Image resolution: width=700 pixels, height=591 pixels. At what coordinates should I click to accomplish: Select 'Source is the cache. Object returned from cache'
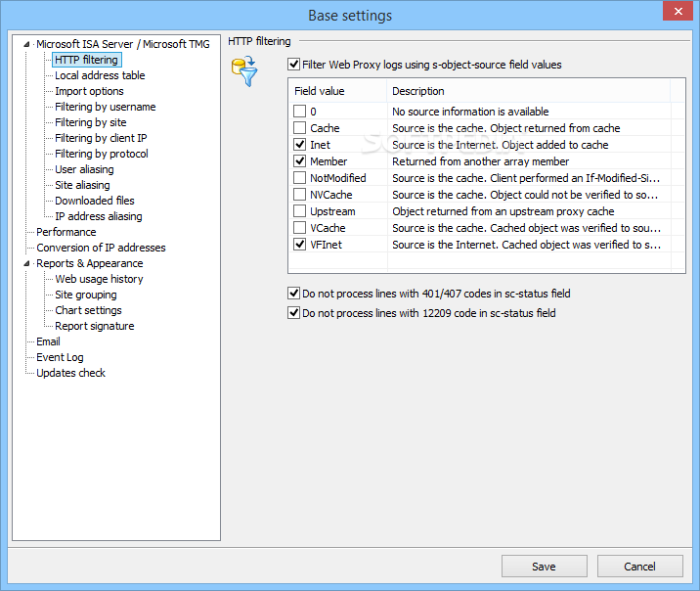[x=505, y=128]
